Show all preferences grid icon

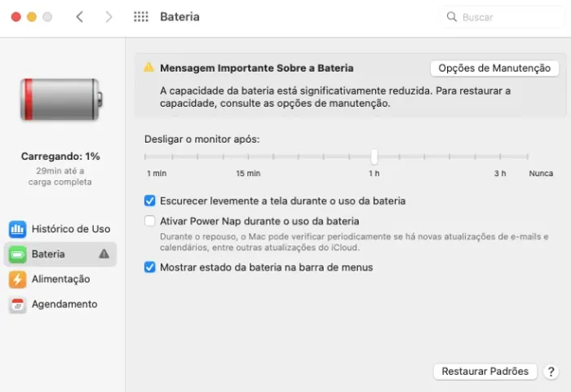(141, 17)
